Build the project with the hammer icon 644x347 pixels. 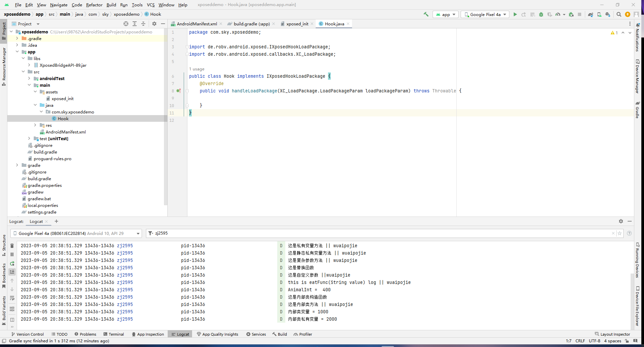426,14
